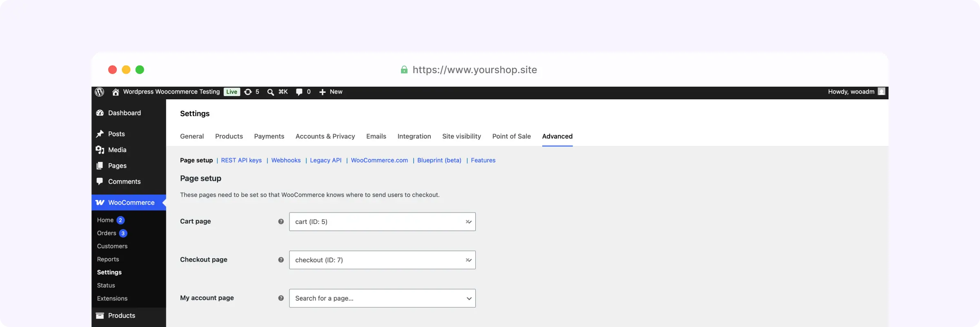Go to Webhooks section
980x327 pixels.
coord(286,160)
